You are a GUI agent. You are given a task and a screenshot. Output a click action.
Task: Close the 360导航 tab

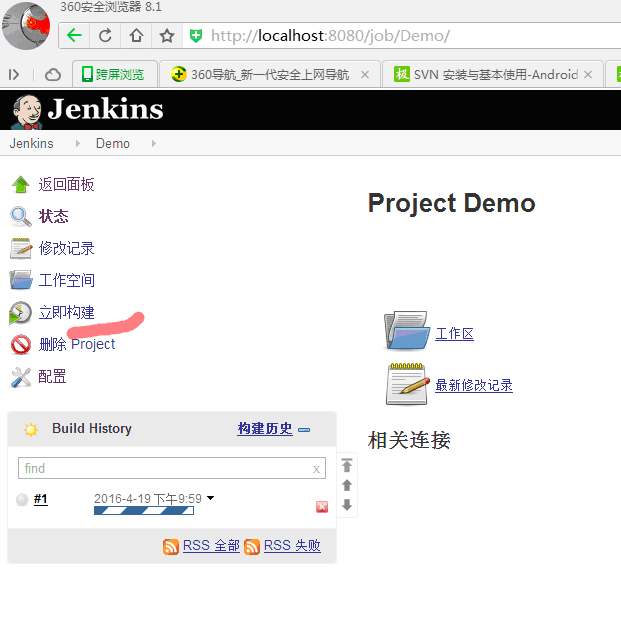[x=365, y=75]
